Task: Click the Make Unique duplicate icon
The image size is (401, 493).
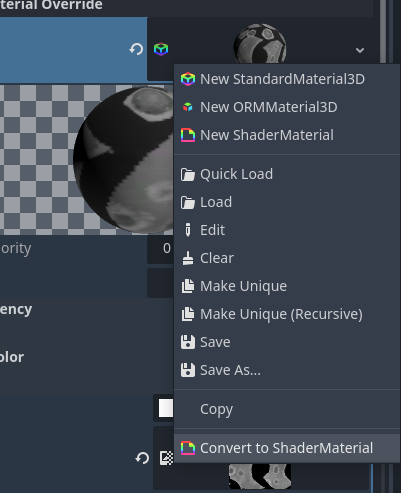Action: coord(188,286)
